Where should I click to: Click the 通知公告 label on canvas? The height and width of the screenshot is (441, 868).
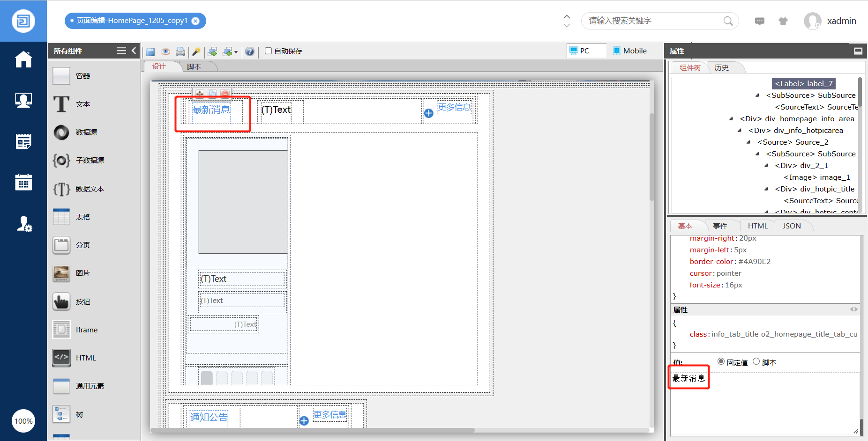tap(209, 417)
